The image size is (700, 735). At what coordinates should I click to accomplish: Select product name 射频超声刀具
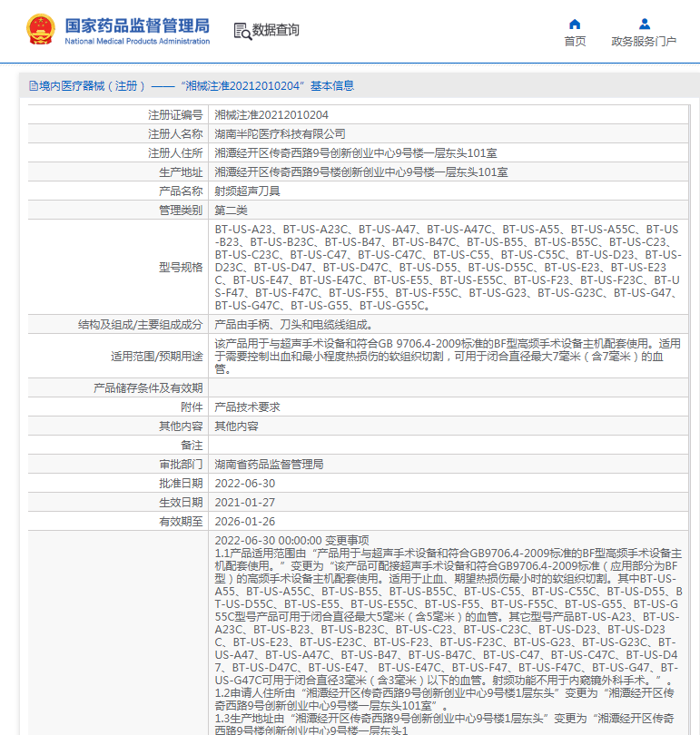click(x=248, y=191)
